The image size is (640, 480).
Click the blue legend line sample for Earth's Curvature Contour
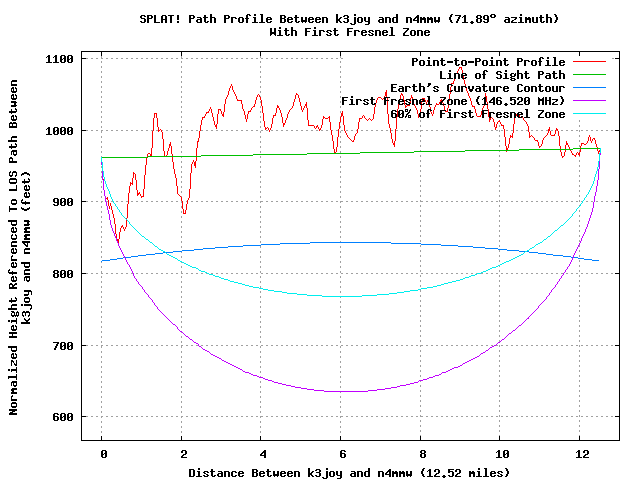[589, 88]
